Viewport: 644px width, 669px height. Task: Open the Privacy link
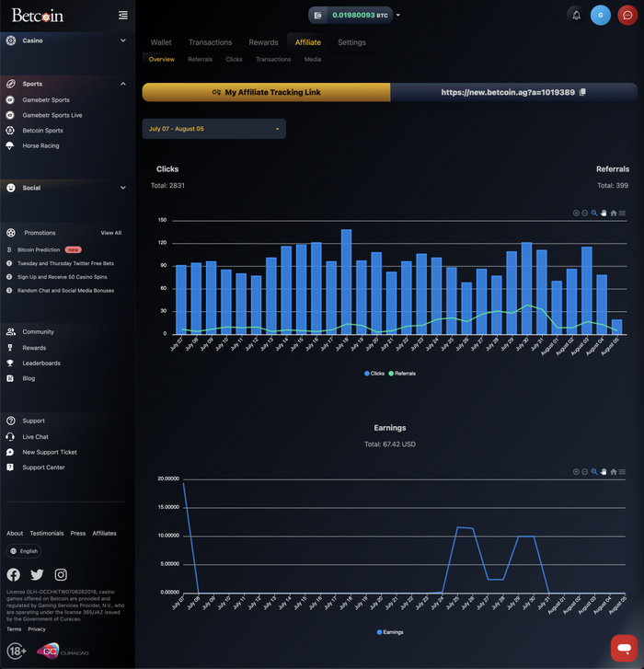[37, 629]
